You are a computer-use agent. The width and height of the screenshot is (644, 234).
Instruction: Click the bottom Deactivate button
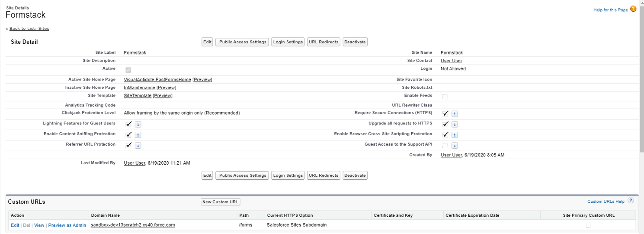355,175
